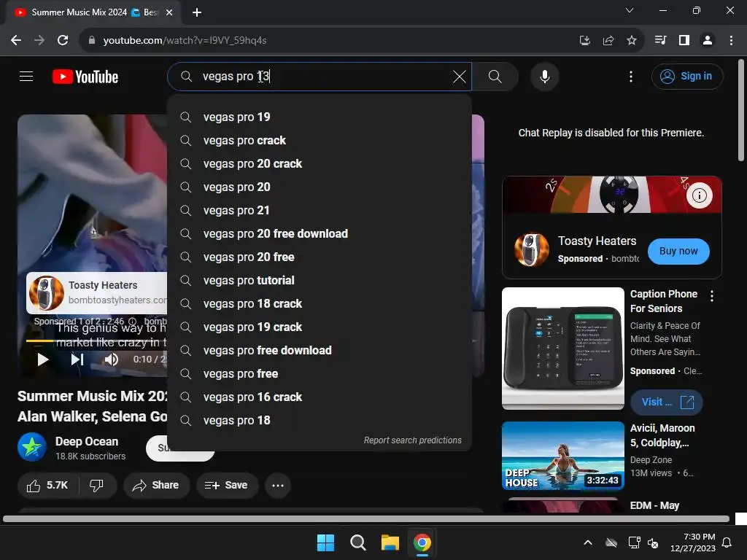Reload the current page
Screen dimensions: 747x560
click(x=63, y=41)
